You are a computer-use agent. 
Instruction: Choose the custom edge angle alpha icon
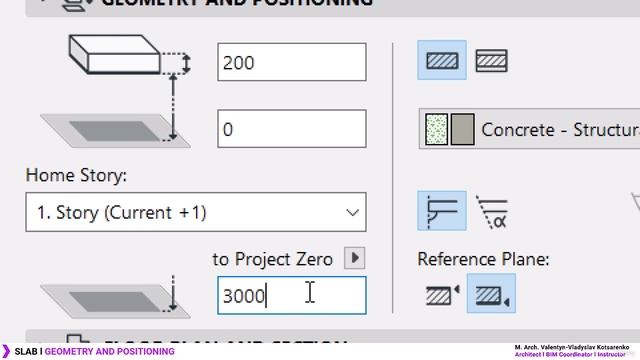point(492,212)
